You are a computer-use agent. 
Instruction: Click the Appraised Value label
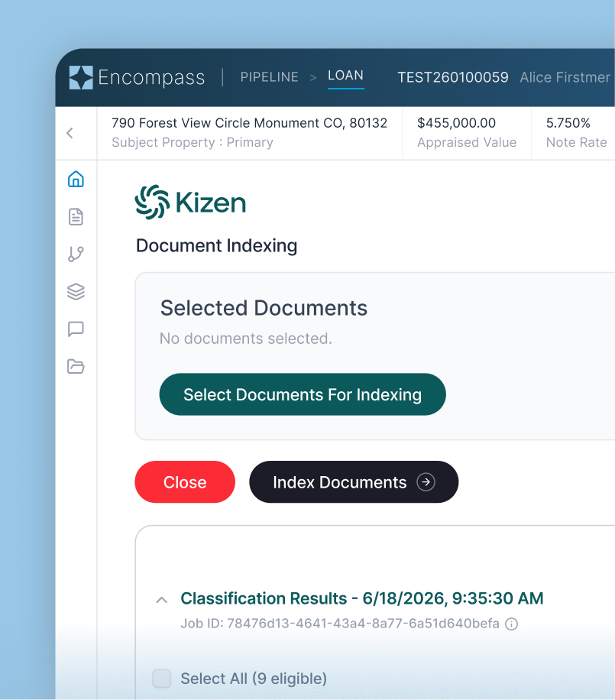pos(467,142)
